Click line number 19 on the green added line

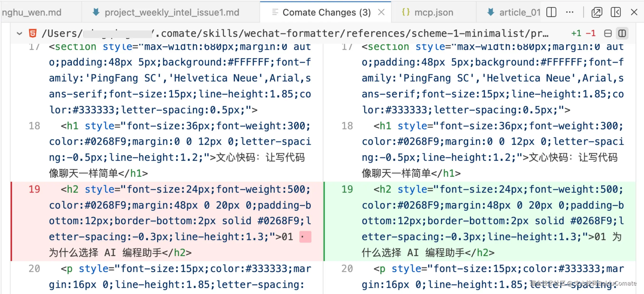[x=347, y=189]
